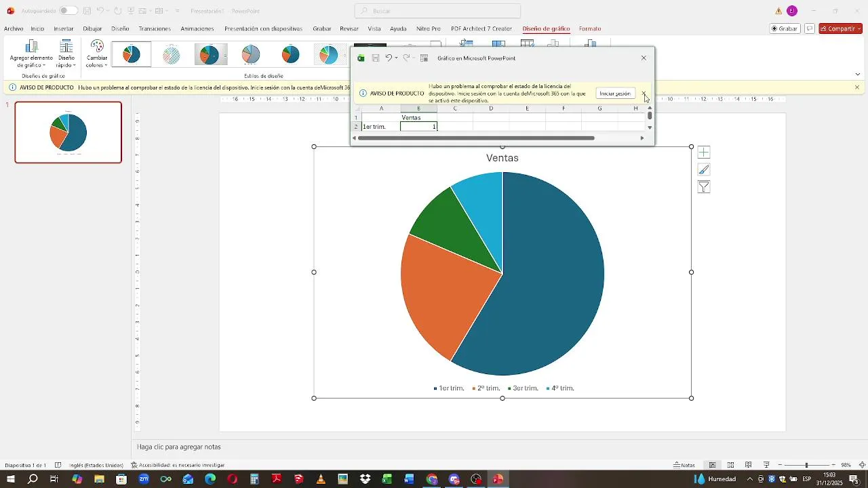The width and height of the screenshot is (868, 488).
Task: Undo in the chart data window
Action: click(389, 58)
